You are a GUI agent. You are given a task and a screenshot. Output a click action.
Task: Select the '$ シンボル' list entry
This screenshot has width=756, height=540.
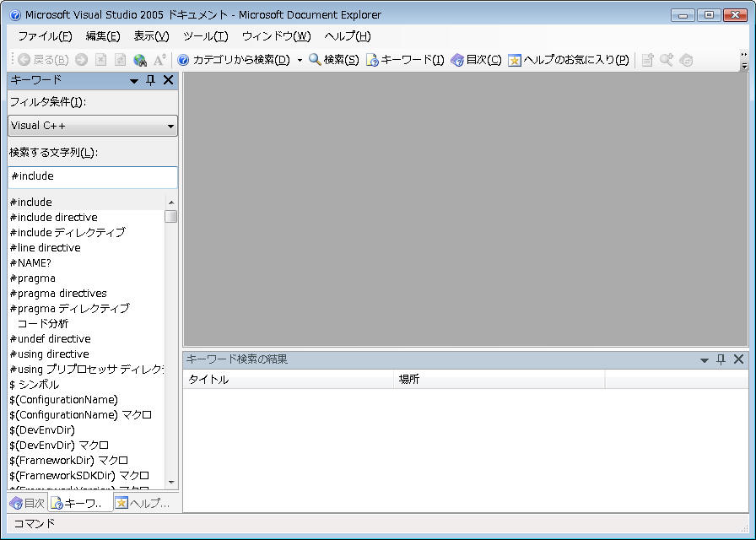pos(87,384)
